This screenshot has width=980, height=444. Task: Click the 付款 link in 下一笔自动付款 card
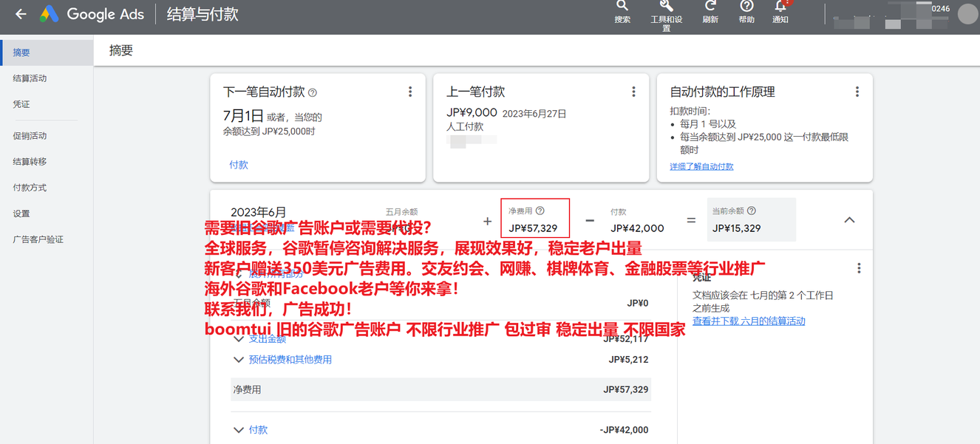point(239,165)
